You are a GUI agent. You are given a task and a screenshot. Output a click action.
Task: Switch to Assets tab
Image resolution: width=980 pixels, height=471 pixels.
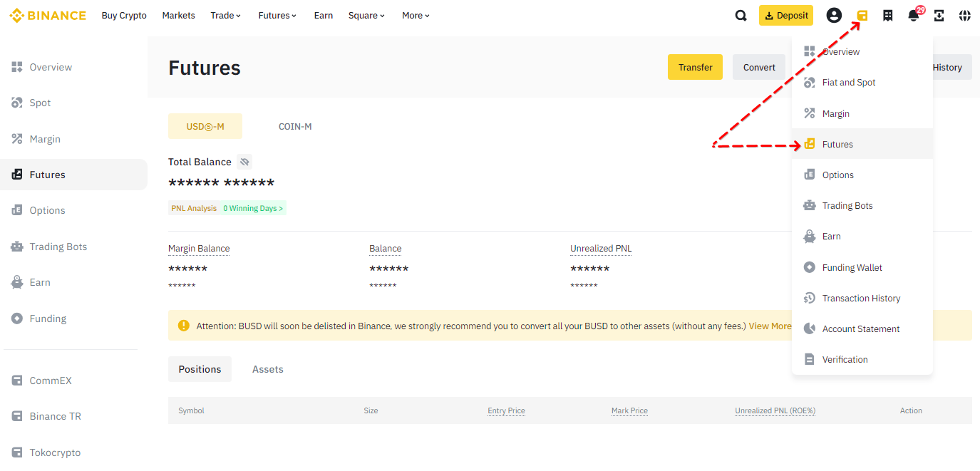(x=268, y=369)
